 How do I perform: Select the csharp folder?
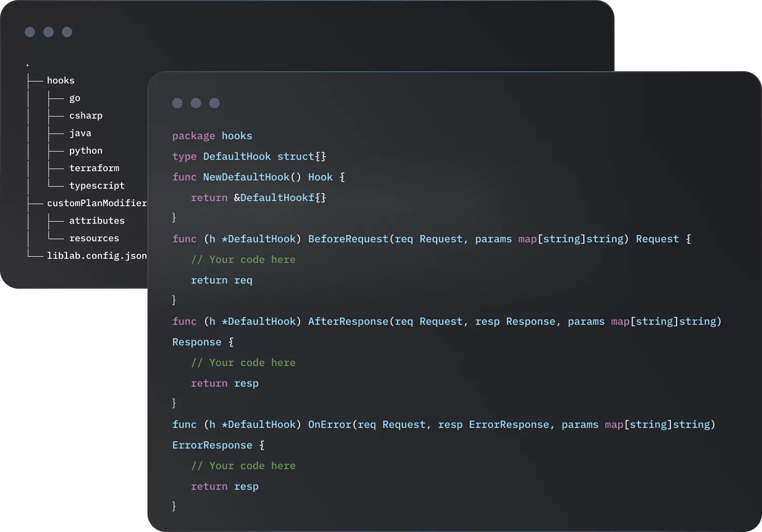point(86,115)
